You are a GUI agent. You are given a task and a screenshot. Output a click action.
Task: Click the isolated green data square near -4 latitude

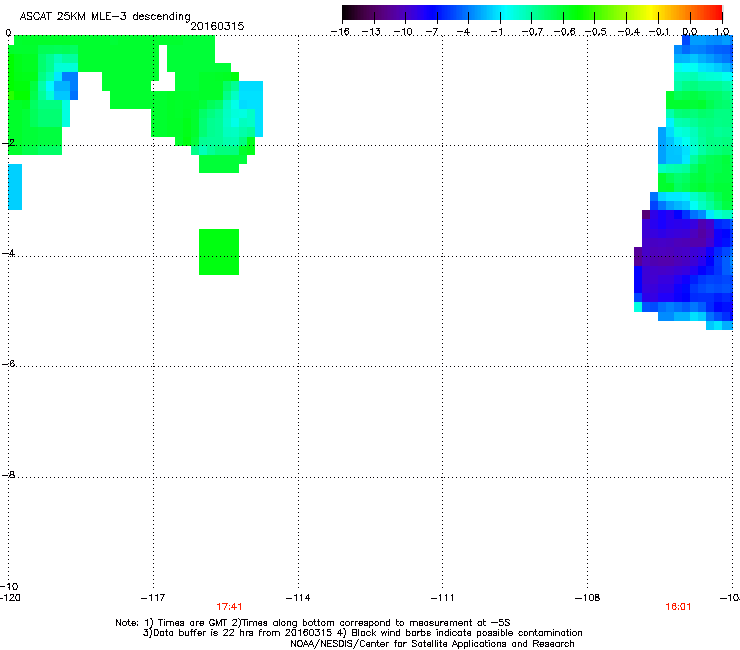click(x=219, y=252)
